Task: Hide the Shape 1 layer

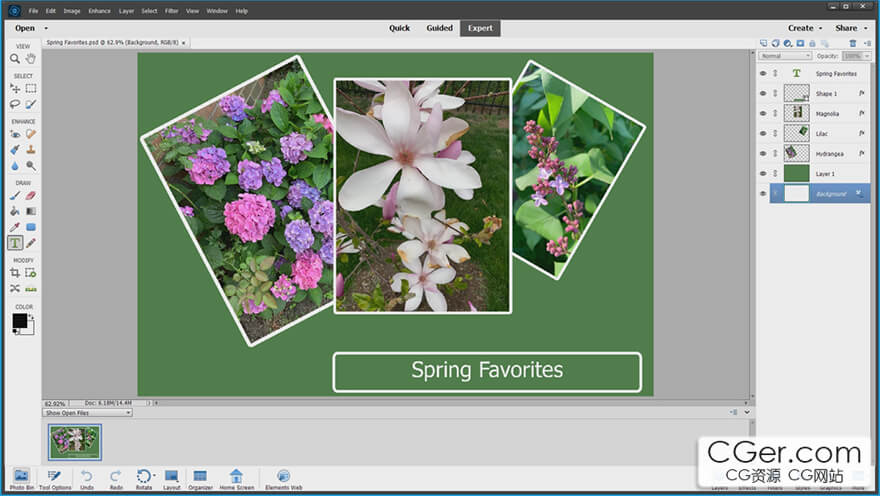Action: (763, 93)
